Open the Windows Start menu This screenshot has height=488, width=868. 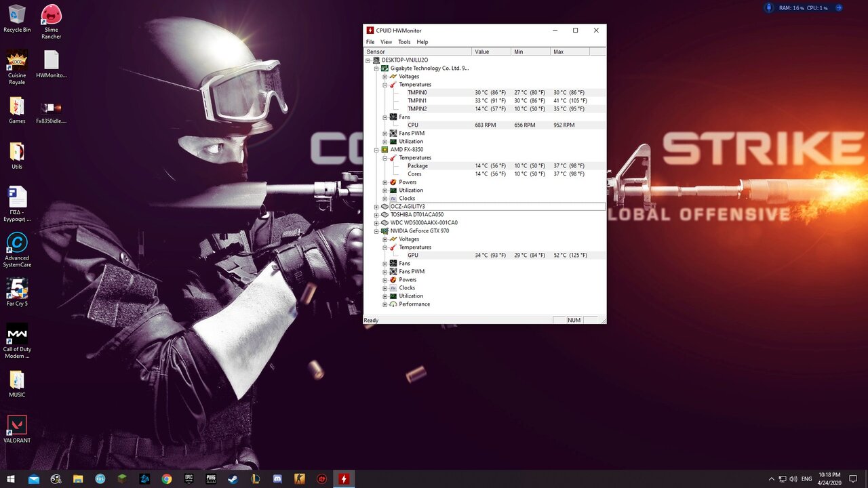coord(11,479)
